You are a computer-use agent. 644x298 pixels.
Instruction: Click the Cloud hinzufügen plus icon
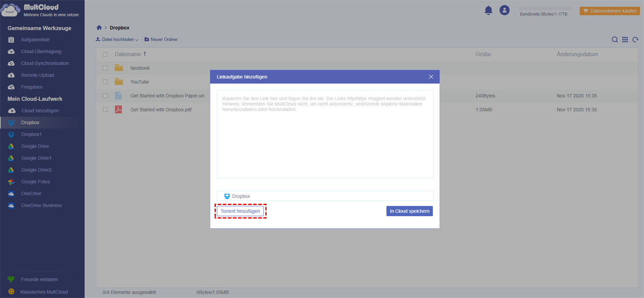11,111
